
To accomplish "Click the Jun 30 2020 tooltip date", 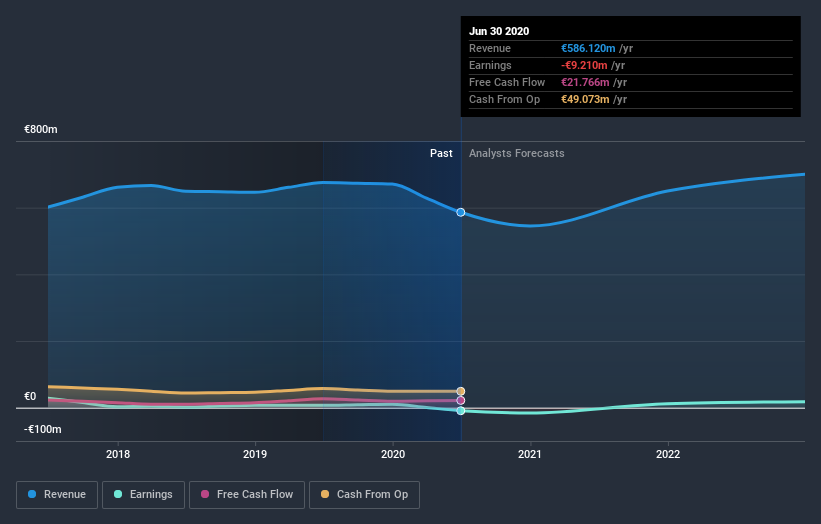I will 499,31.
